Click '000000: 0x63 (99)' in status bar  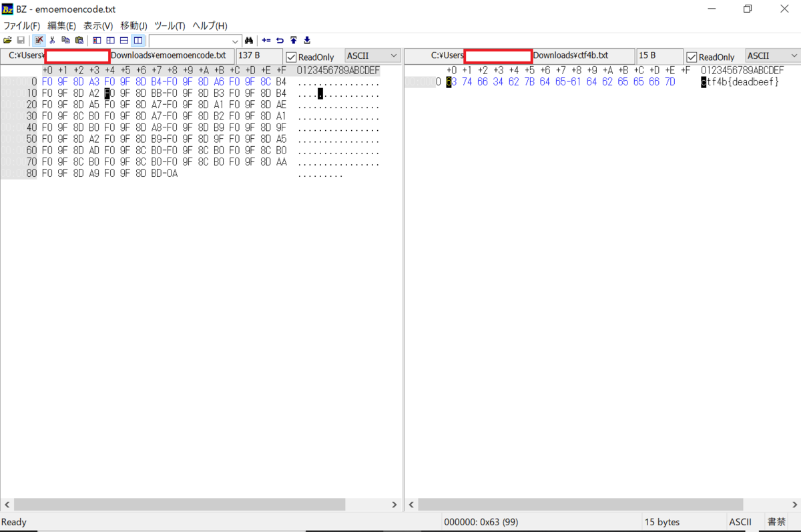481,522
